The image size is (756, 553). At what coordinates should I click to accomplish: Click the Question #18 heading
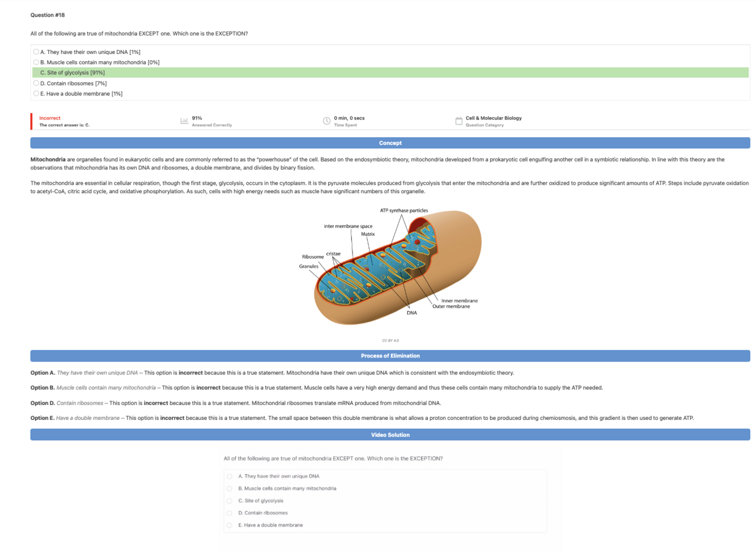click(48, 15)
